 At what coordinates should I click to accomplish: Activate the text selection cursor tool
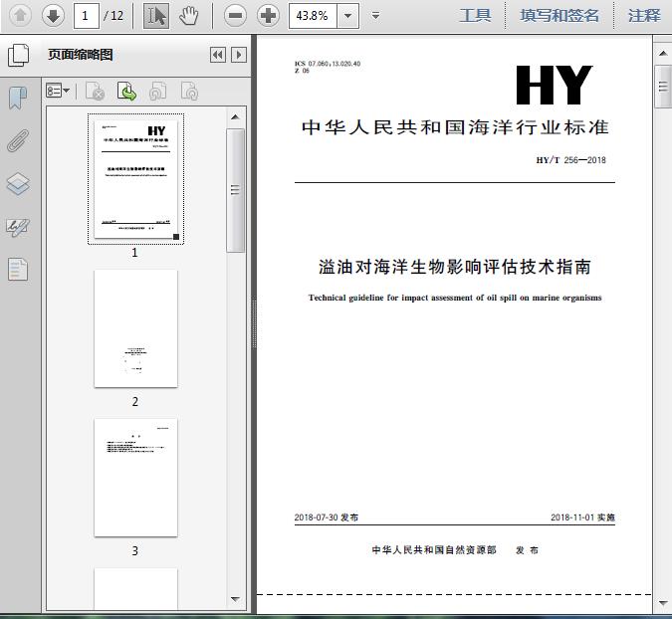[156, 16]
